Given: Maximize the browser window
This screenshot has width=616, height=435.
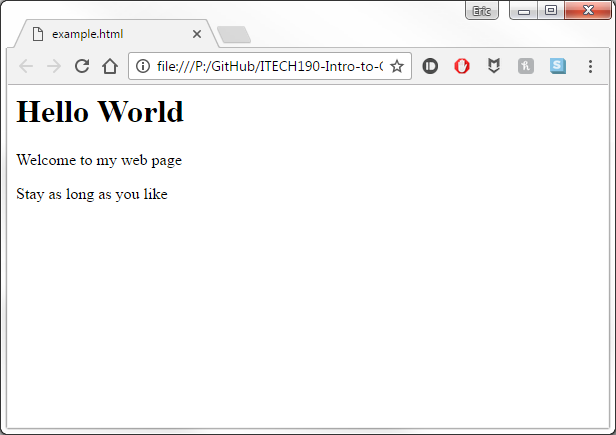Looking at the screenshot, I should coord(551,10).
